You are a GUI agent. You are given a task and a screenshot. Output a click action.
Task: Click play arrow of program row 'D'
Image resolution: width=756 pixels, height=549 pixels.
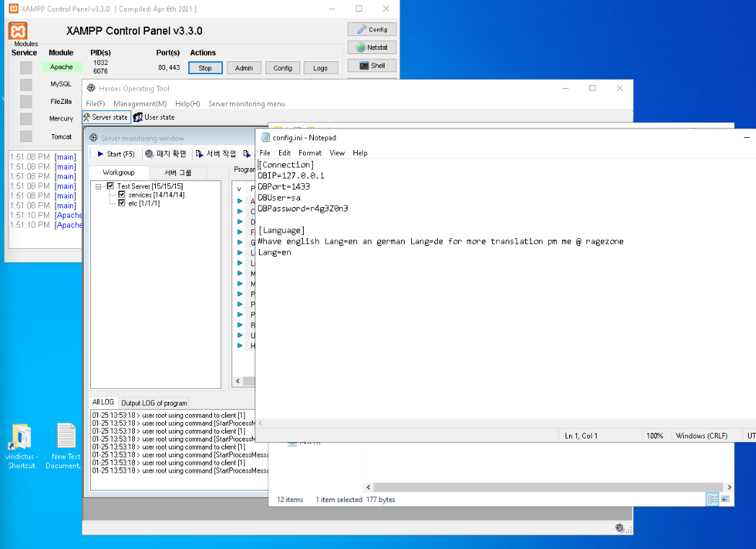[240, 221]
